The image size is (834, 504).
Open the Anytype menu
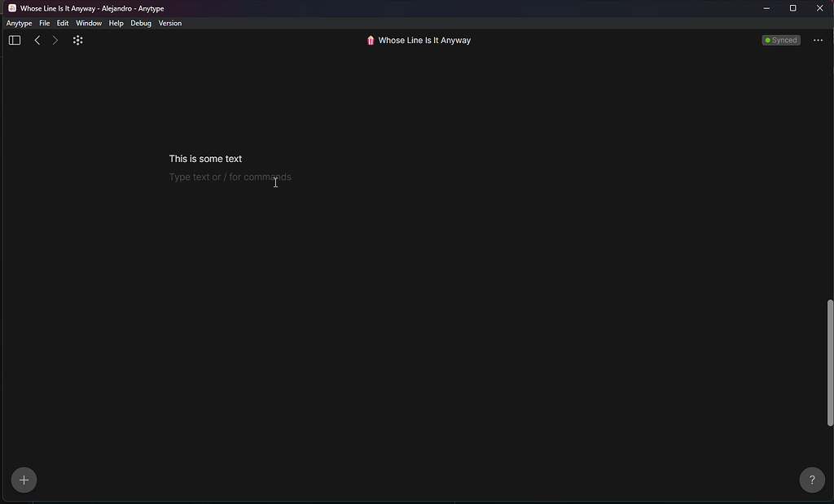pyautogui.click(x=19, y=24)
